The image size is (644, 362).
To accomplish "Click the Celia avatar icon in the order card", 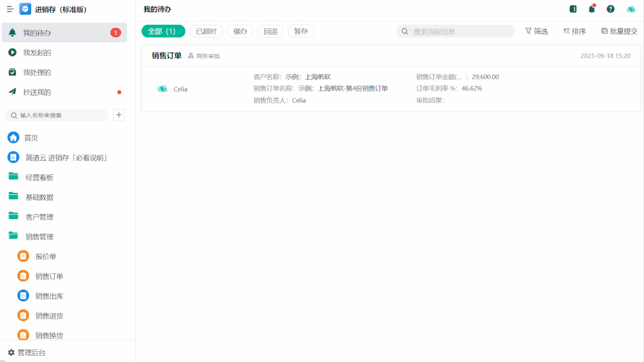I will (163, 89).
